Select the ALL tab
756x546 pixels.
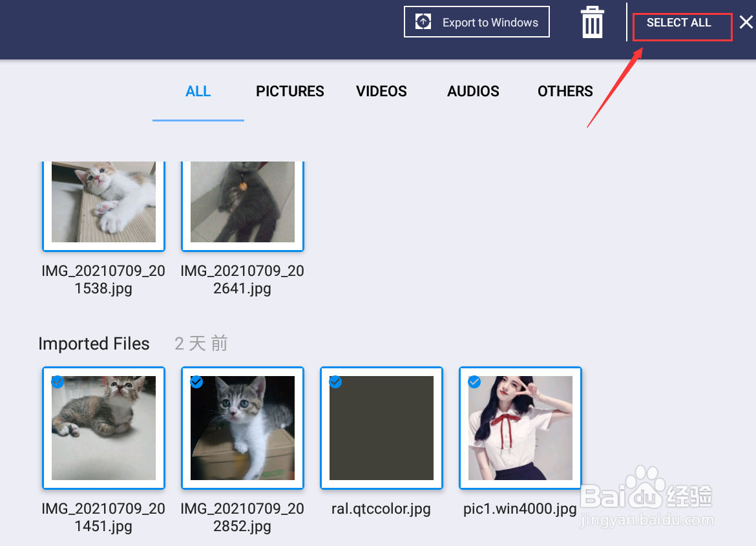198,91
